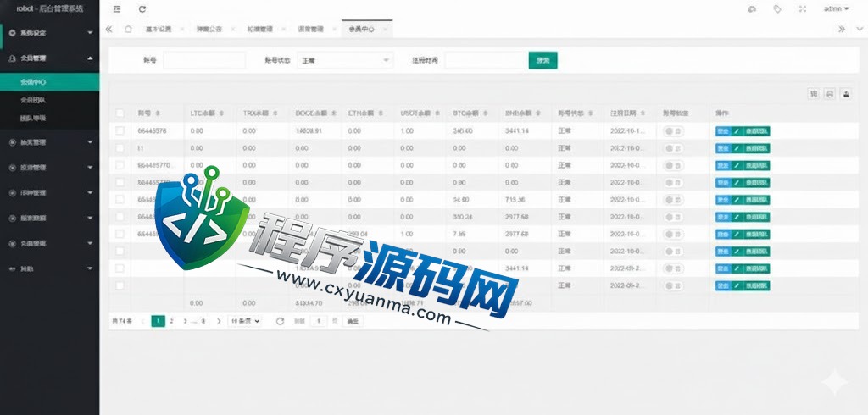Go to page 2 in pagination
The height and width of the screenshot is (415, 868).
(x=171, y=321)
